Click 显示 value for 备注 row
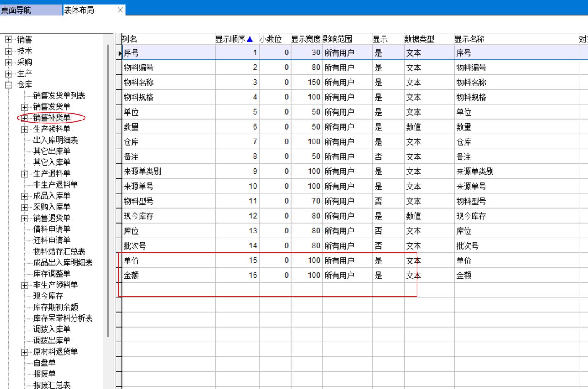The image size is (588, 389). (x=378, y=157)
